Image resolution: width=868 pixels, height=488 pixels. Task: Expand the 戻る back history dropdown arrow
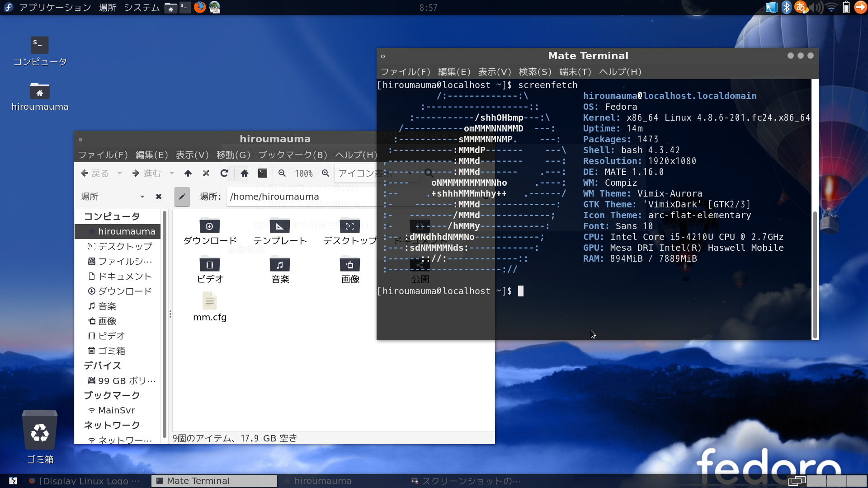[120, 173]
